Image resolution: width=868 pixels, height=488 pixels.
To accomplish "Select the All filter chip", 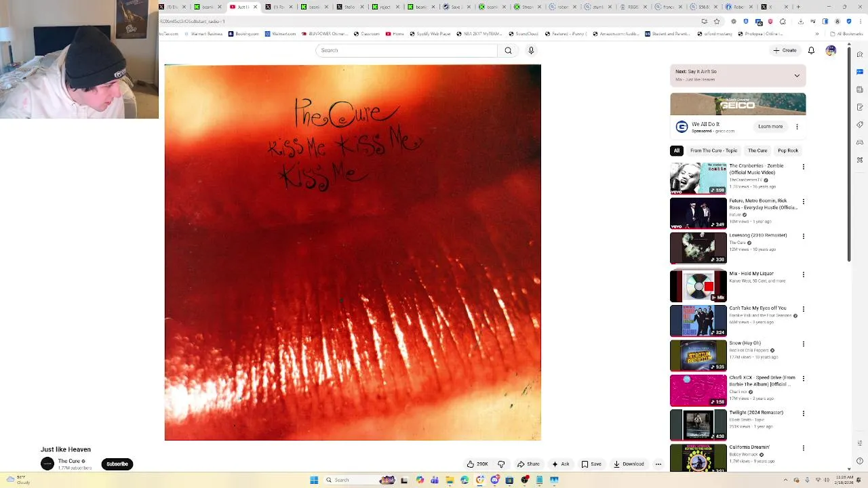I will tap(676, 150).
